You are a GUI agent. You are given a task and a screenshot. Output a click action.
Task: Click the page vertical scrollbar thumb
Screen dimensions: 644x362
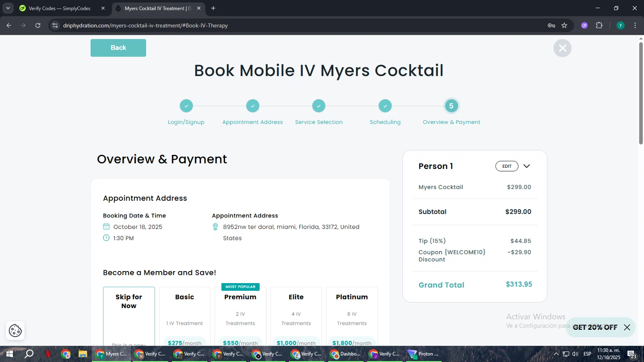[x=641, y=93]
